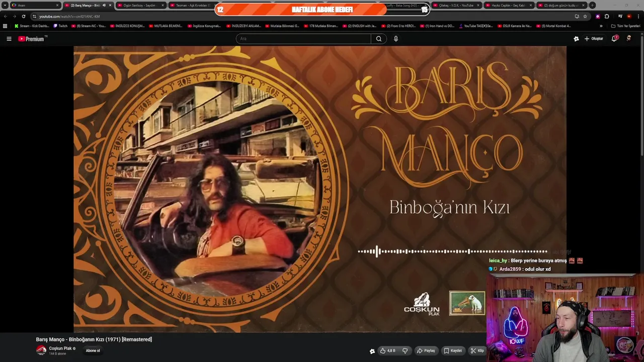The image size is (644, 362).
Task: Open the DSLR Kamera ile Na... bookmark
Action: (514, 26)
